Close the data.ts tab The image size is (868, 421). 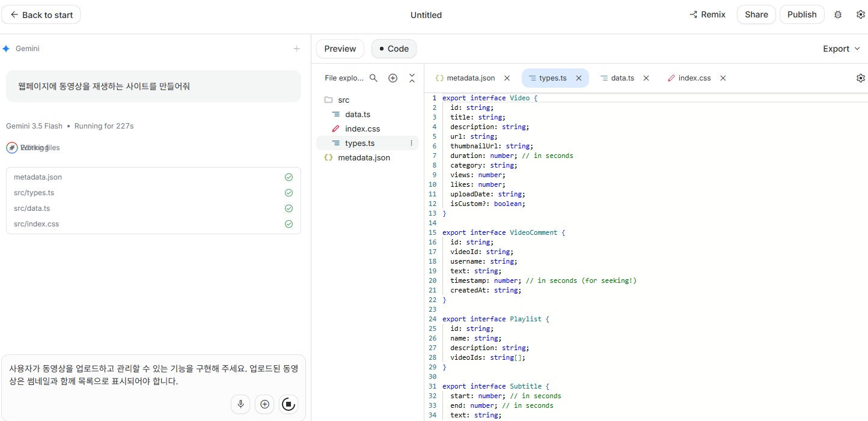646,78
